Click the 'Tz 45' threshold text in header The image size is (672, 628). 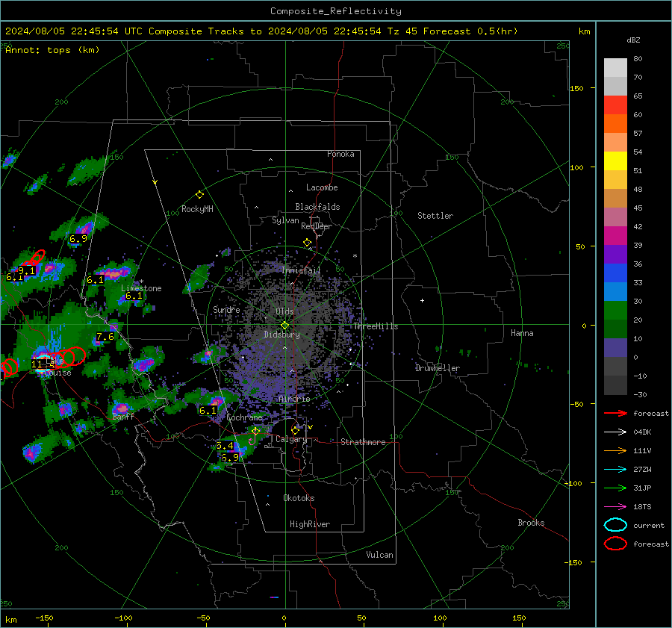[402, 31]
